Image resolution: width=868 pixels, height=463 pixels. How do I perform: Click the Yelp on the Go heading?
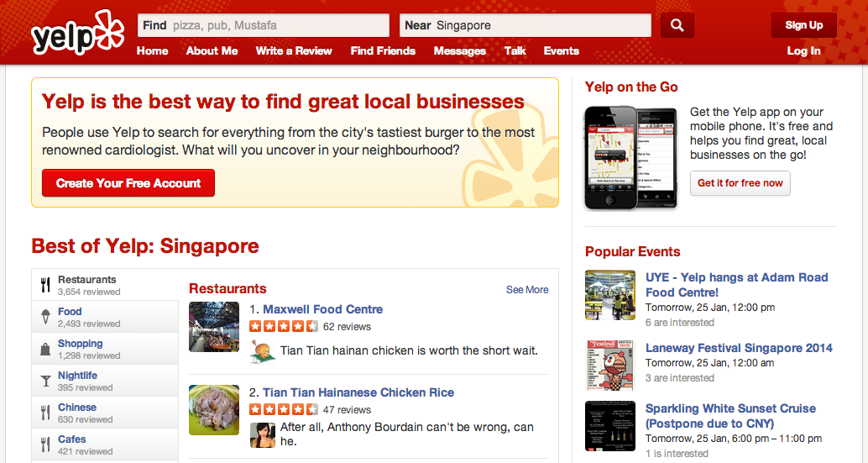coord(631,87)
